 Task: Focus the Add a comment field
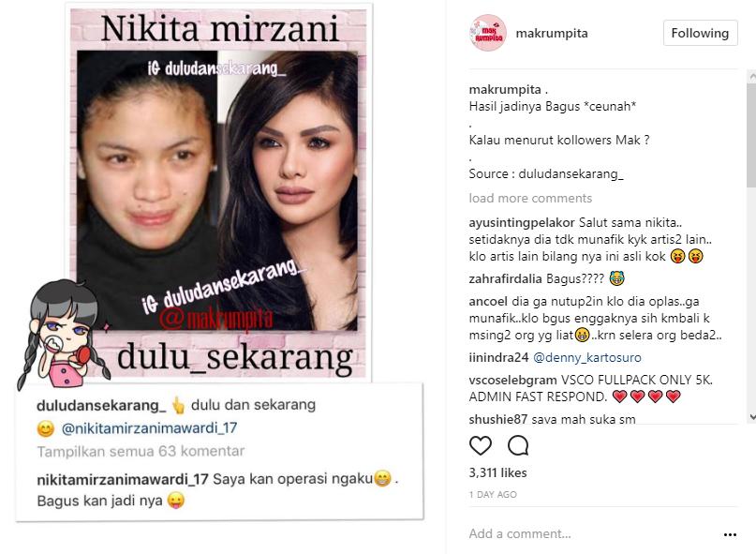click(x=593, y=533)
